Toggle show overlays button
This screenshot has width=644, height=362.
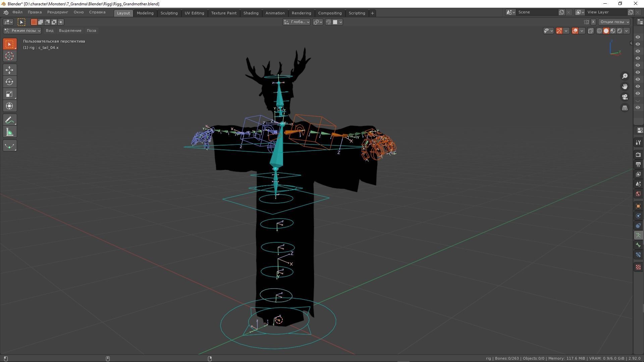point(575,31)
